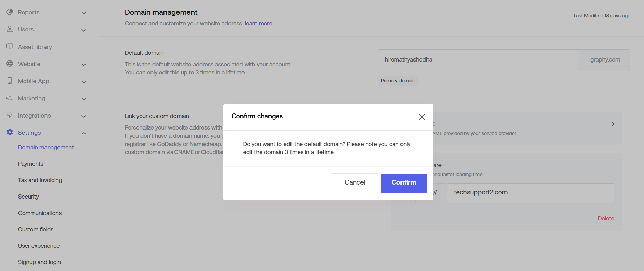Click the Marketing megaphone icon
The width and height of the screenshot is (644, 271).
point(10,98)
